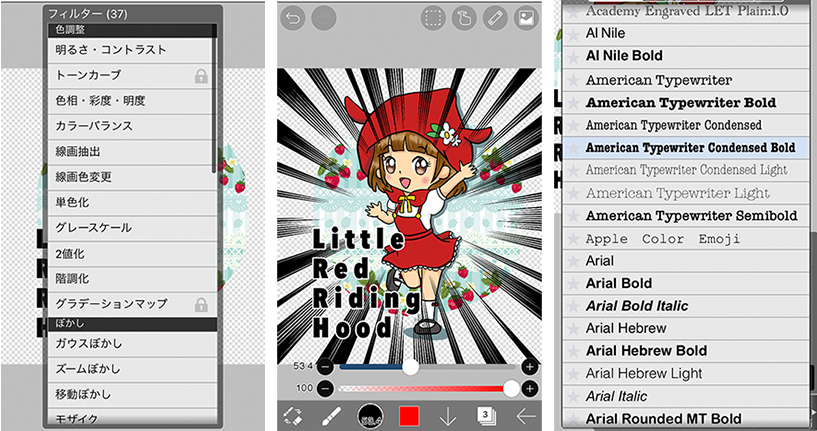The height and width of the screenshot is (431, 817).
Task: Select American Typewriter Condensed Light font
Action: point(686,170)
